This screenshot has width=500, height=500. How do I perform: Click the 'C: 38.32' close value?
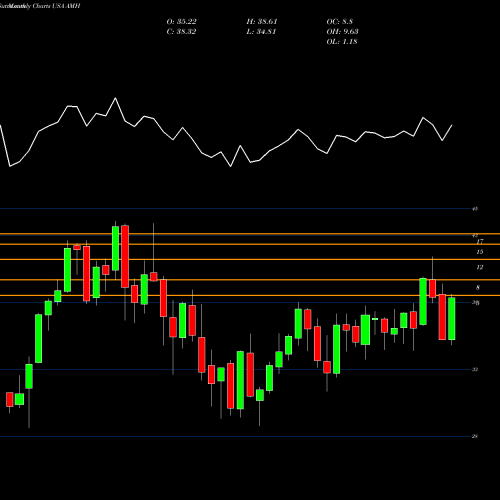[x=181, y=32]
